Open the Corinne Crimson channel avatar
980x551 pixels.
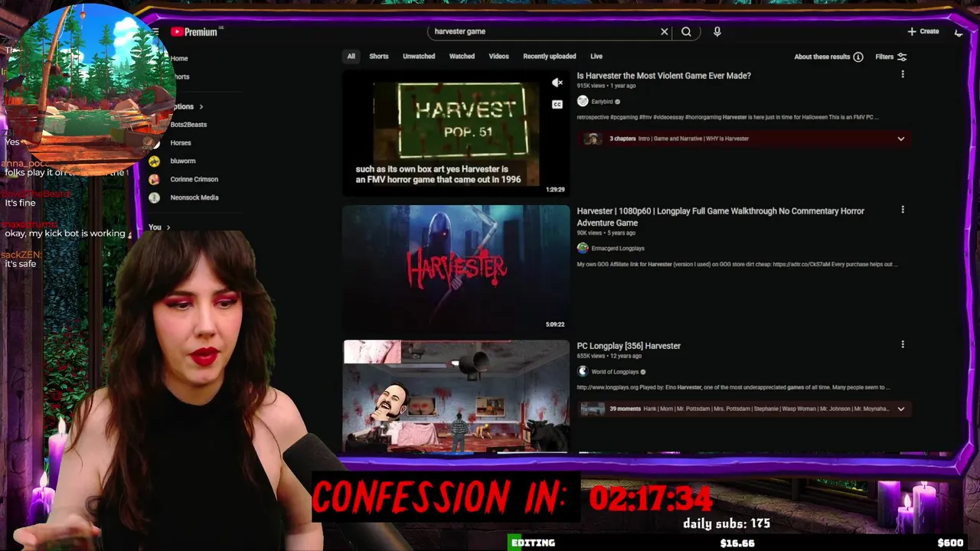[154, 179]
